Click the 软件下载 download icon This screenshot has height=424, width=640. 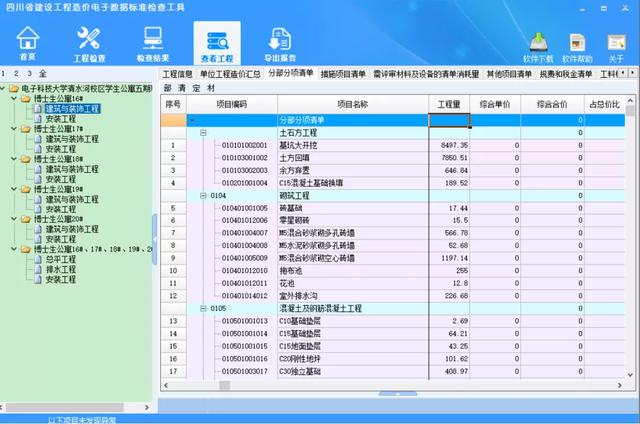(x=538, y=48)
